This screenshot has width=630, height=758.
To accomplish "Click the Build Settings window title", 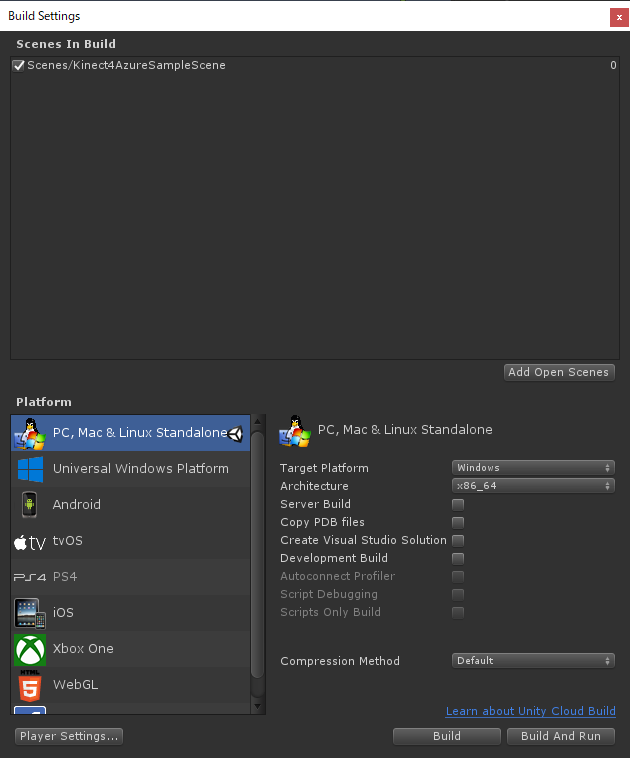I will pos(44,16).
